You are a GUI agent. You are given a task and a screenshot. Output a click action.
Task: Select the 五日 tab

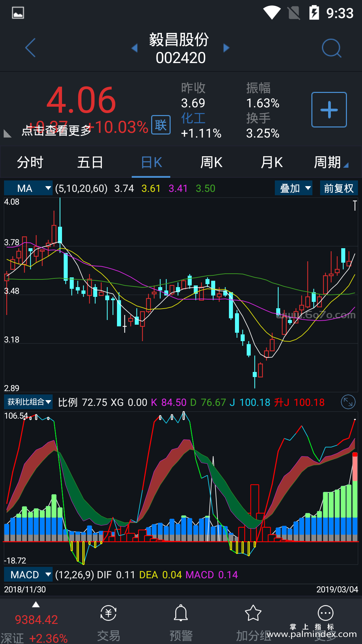(x=90, y=162)
